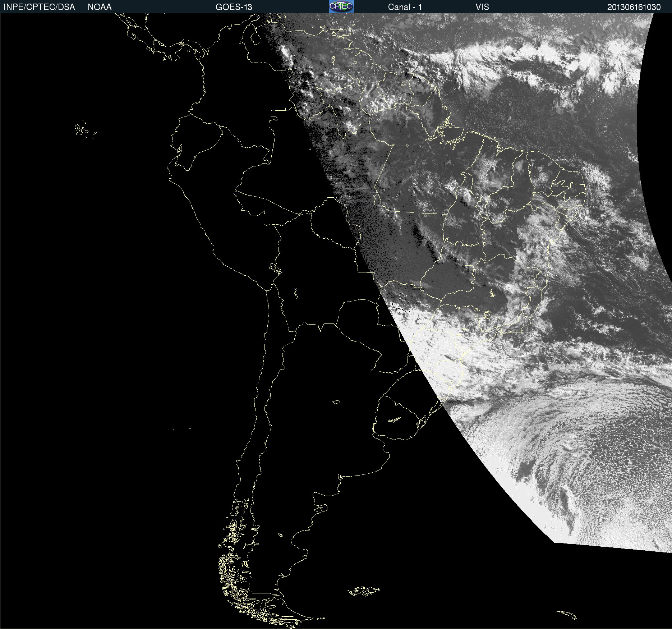Viewport: 672px width, 629px height.
Task: Click the GOES-13 satellite label
Action: pyautogui.click(x=234, y=7)
